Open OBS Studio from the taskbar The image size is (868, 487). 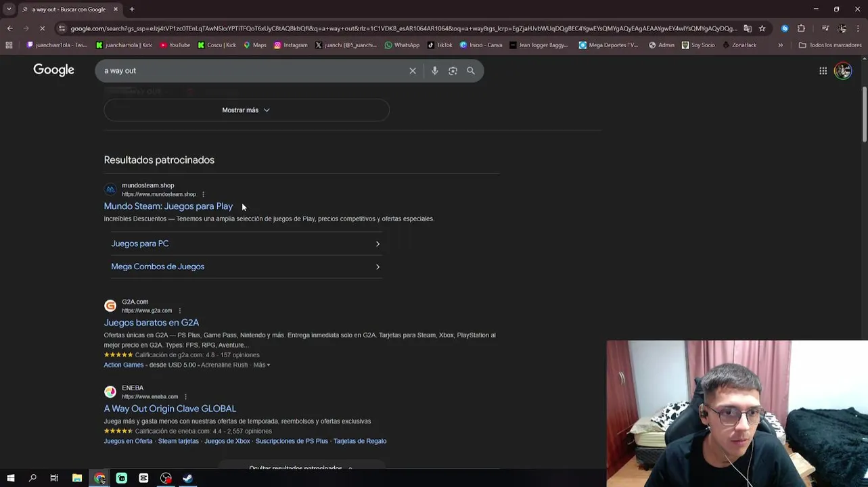[x=166, y=478]
